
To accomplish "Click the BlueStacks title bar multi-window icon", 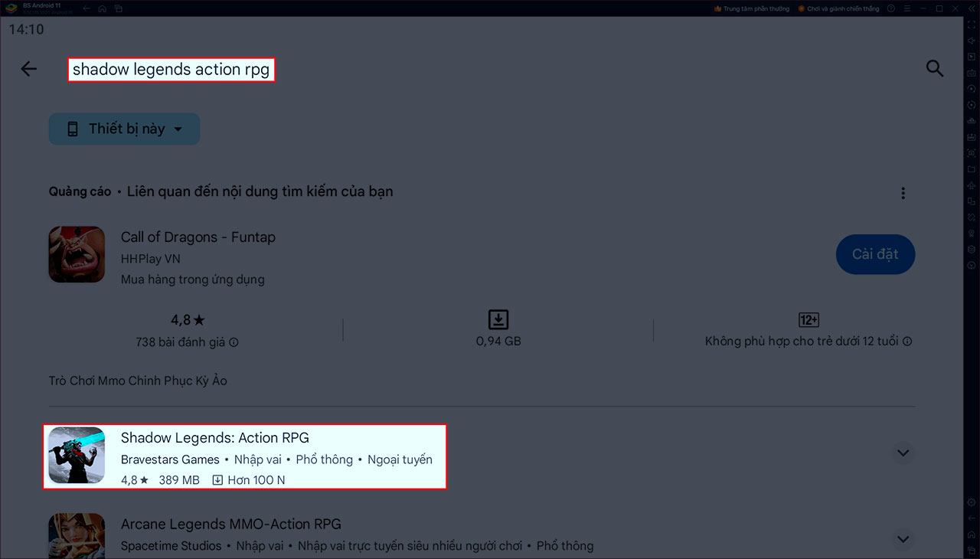I will click(x=119, y=8).
